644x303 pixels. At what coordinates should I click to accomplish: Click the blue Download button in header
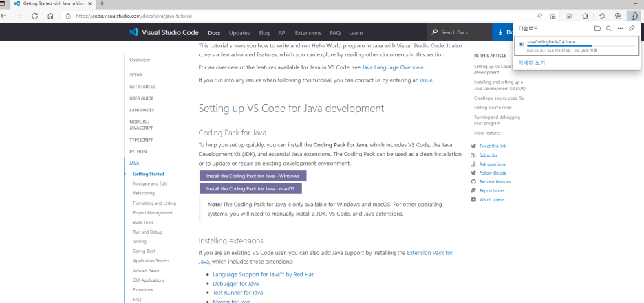tap(503, 32)
